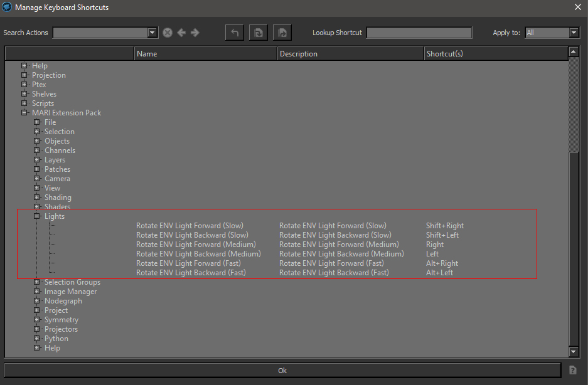Click the Lookup Shortcut input field
The image size is (588, 385).
coord(419,33)
